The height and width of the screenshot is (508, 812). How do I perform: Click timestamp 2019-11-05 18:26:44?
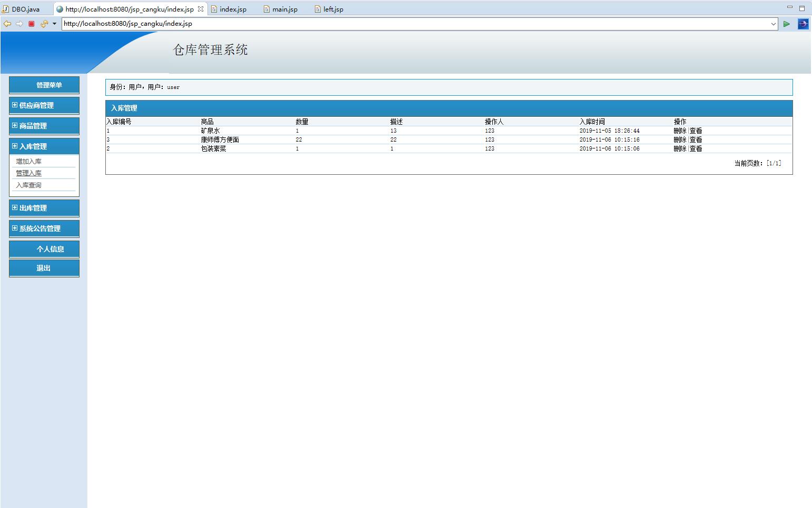(609, 131)
